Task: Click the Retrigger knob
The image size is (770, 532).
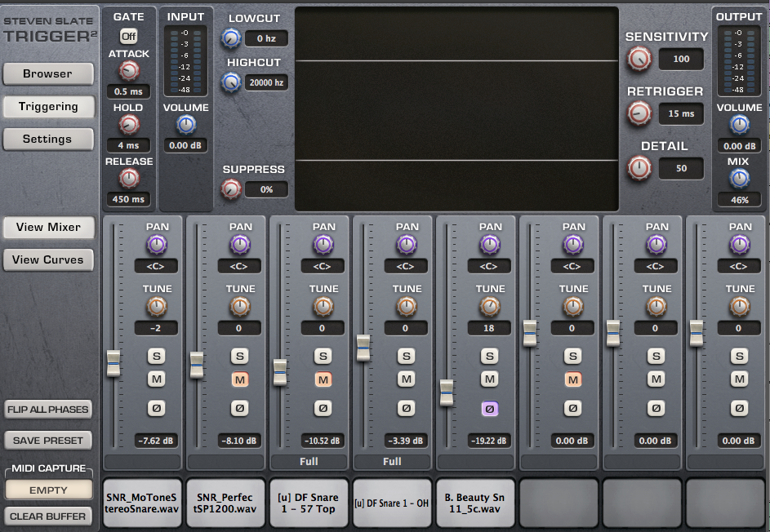Action: tap(639, 113)
